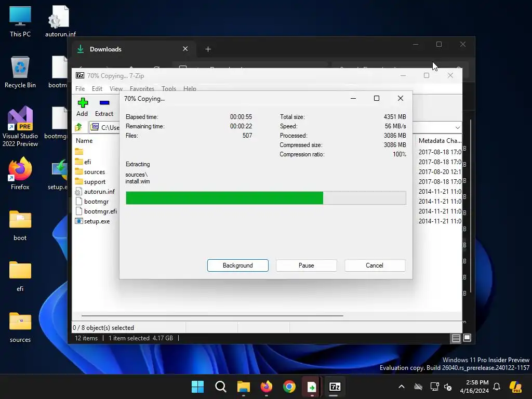
Task: Click the Name column header in 7-Zip
Action: pyautogui.click(x=84, y=140)
